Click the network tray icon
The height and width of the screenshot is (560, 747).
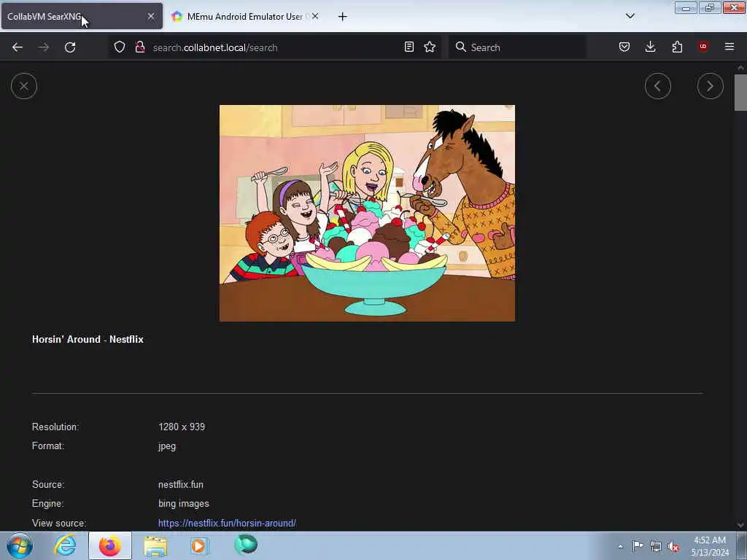point(656,546)
